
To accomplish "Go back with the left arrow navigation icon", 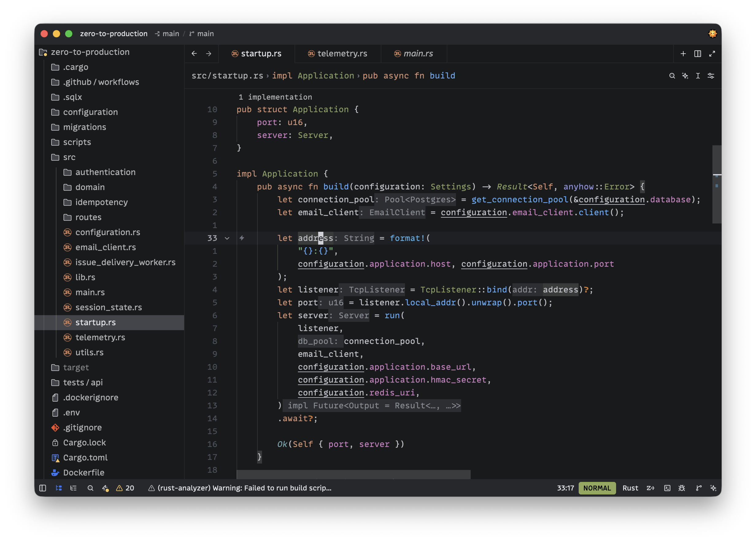I will pyautogui.click(x=194, y=54).
